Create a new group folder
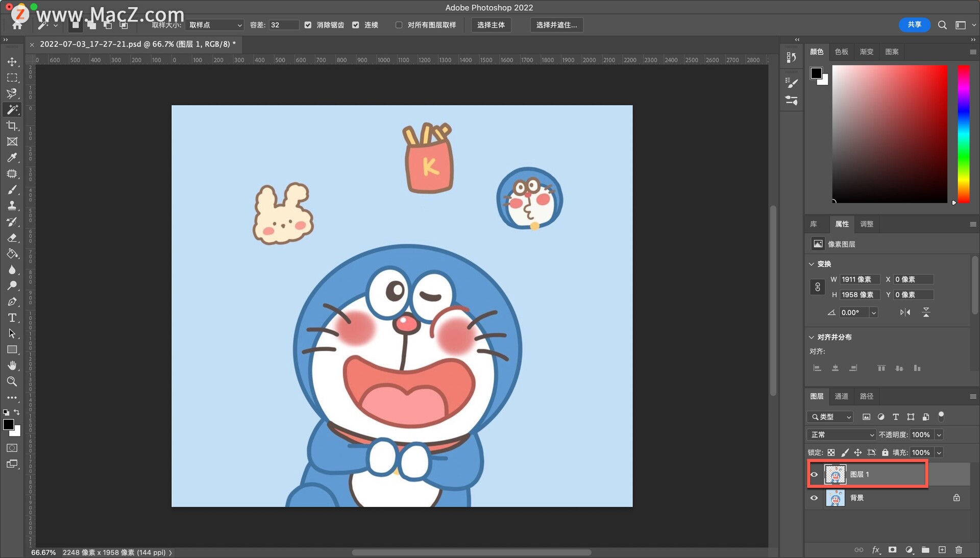This screenshot has height=558, width=980. 925,550
